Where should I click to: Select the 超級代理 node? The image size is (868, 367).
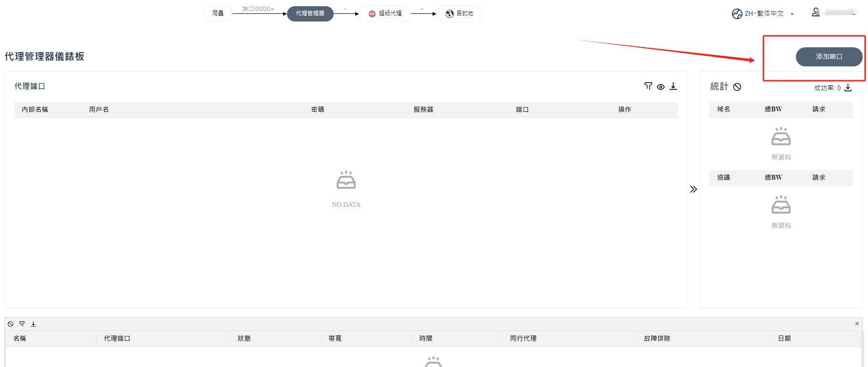coord(385,13)
